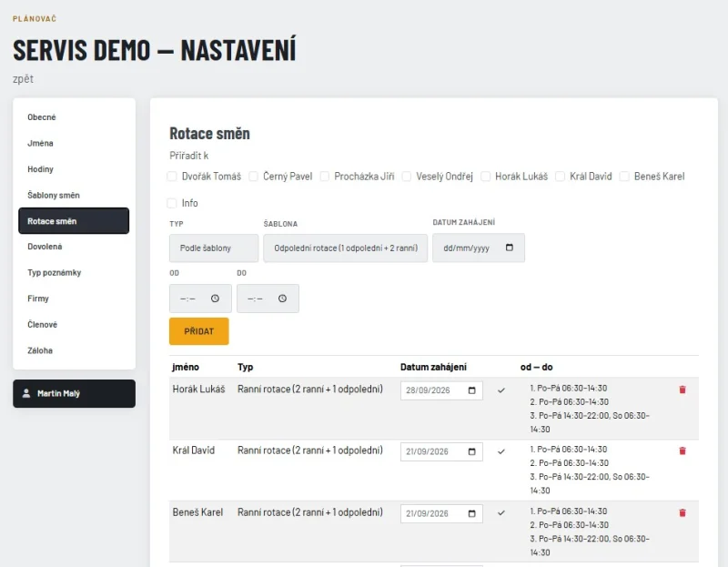Open the Typ dropdown showing Podle šablony
Screen dimensions: 728x567
pyautogui.click(x=214, y=248)
